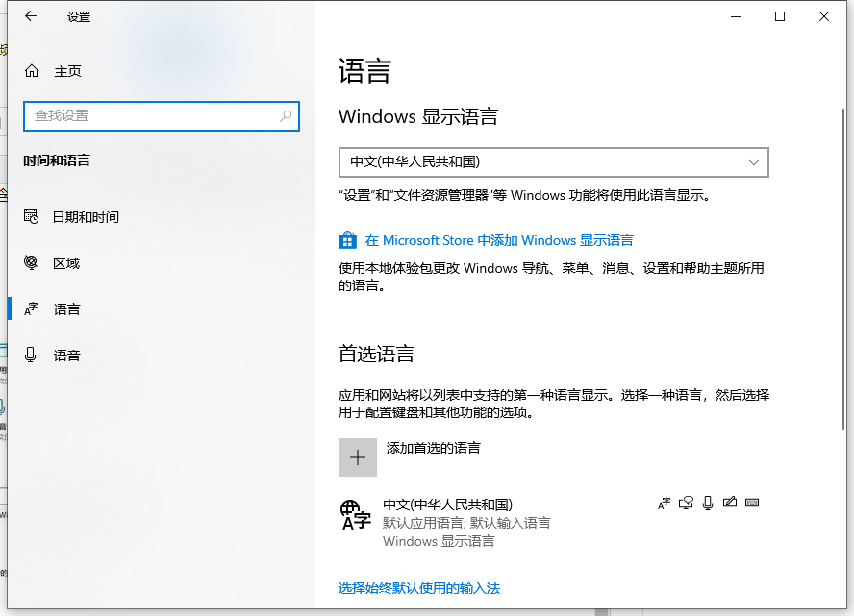Viewport: 854px width, 616px height.
Task: Click the Microsoft Store icon beside the display language link
Action: 347,239
